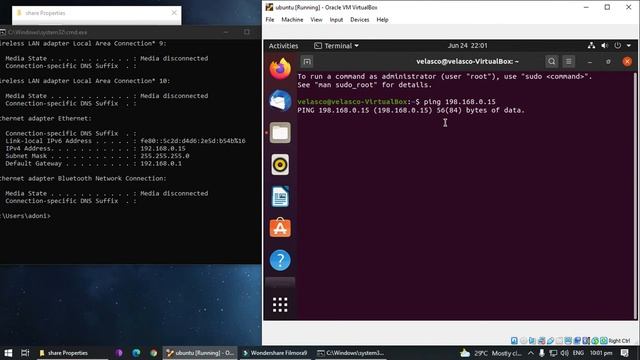Click the ENG input language indicator
This screenshot has height=360, width=640.
[578, 353]
